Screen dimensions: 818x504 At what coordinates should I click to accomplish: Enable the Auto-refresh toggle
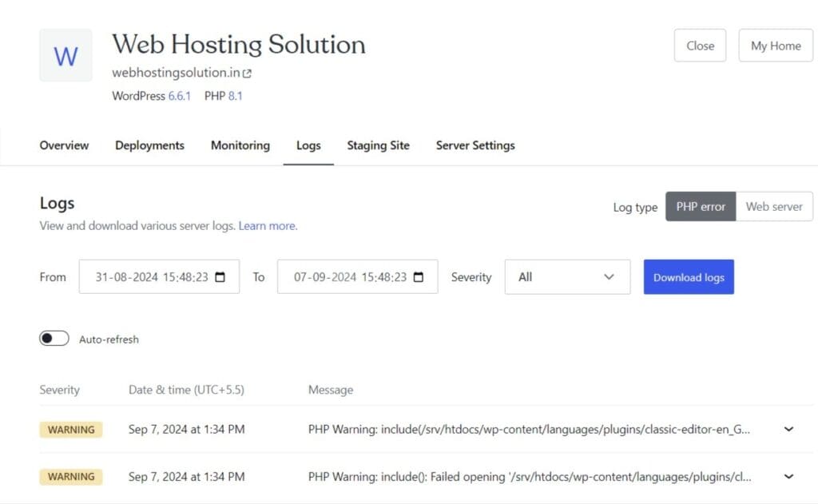click(x=54, y=338)
